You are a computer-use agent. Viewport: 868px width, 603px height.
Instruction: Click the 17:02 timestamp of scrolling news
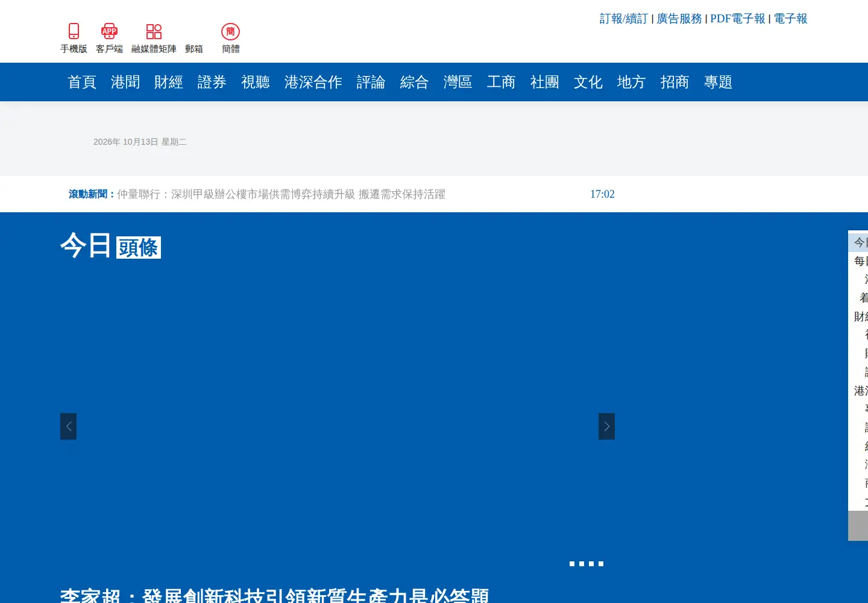click(602, 194)
